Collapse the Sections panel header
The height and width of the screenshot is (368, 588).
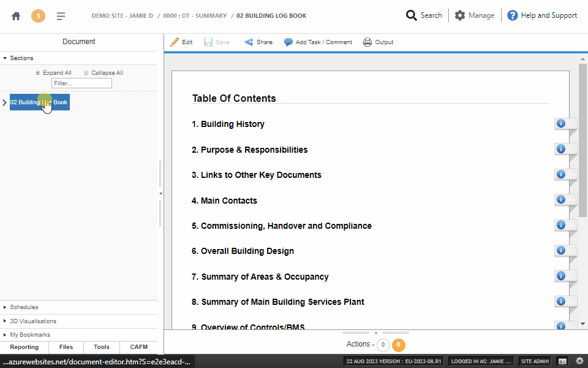coord(78,58)
